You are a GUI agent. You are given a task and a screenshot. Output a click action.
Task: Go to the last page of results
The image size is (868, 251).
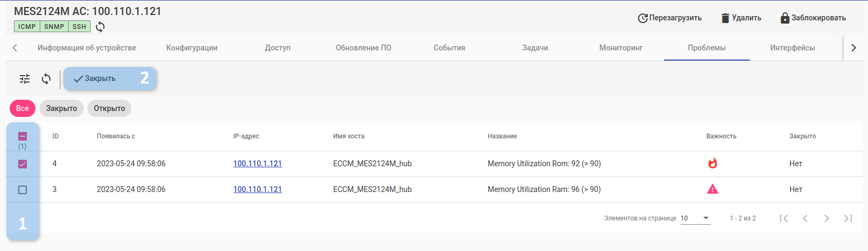coord(848,218)
